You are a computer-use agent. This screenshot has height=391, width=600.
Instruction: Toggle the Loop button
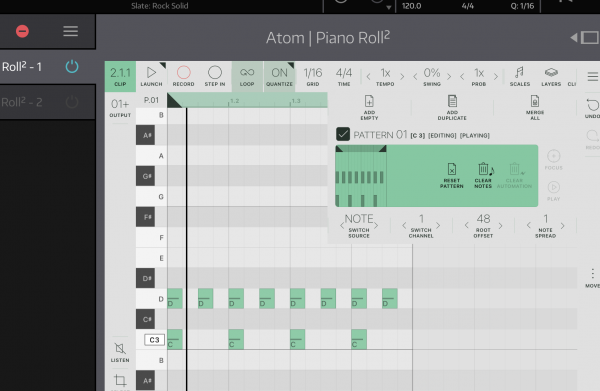point(247,77)
